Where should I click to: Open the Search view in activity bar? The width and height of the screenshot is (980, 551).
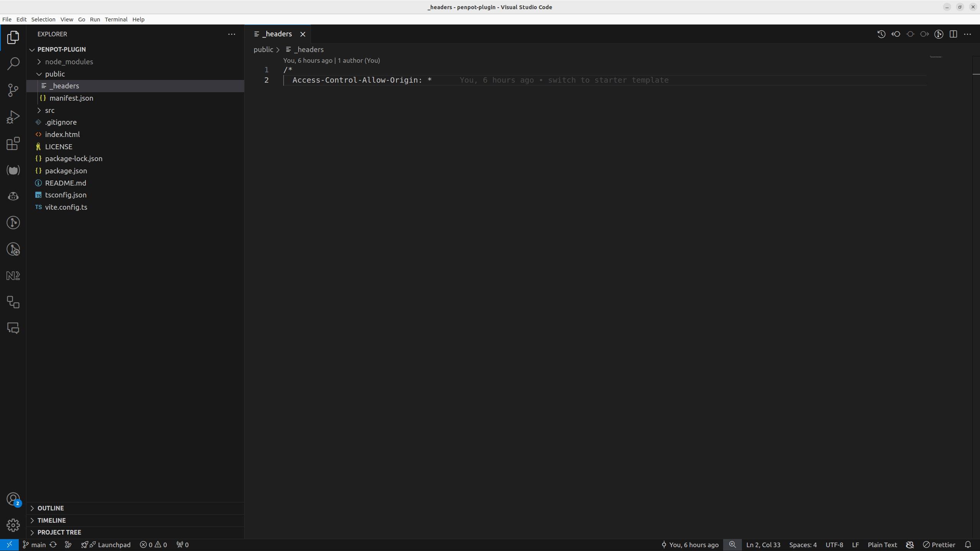13,64
